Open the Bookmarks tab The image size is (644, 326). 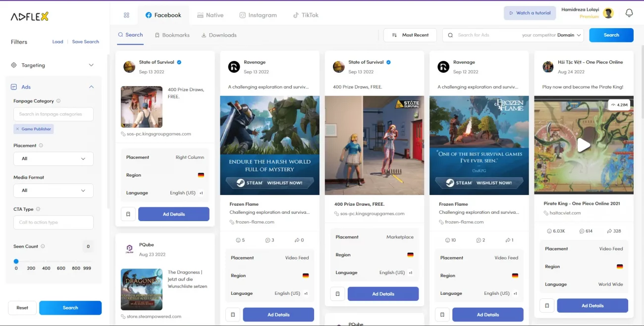pyautogui.click(x=172, y=35)
